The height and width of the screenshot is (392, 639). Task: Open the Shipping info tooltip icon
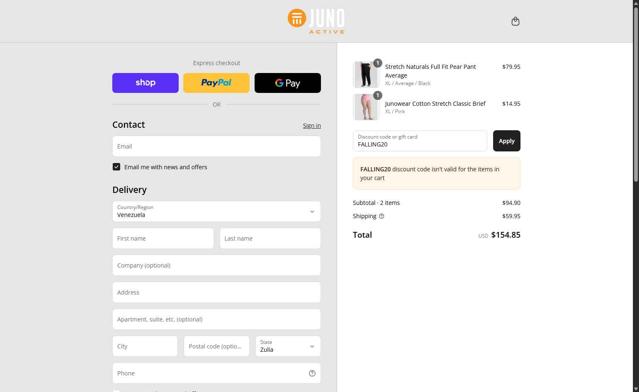tap(381, 216)
